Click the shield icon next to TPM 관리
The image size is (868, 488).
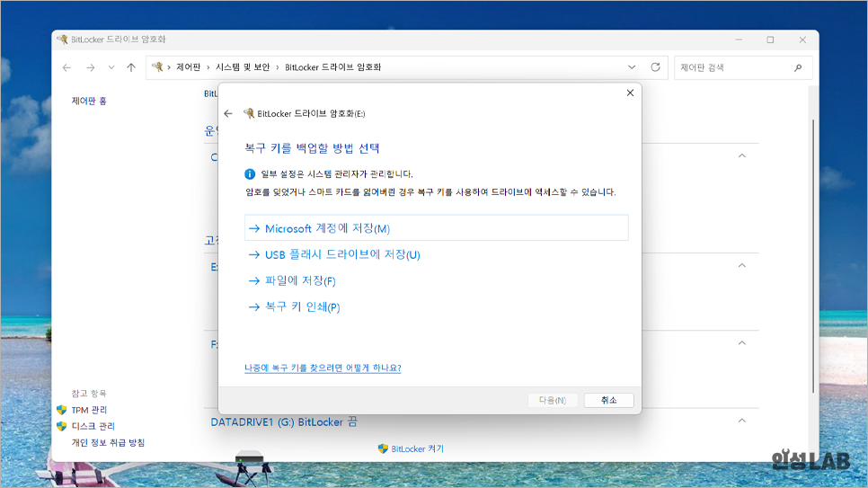[x=61, y=410]
